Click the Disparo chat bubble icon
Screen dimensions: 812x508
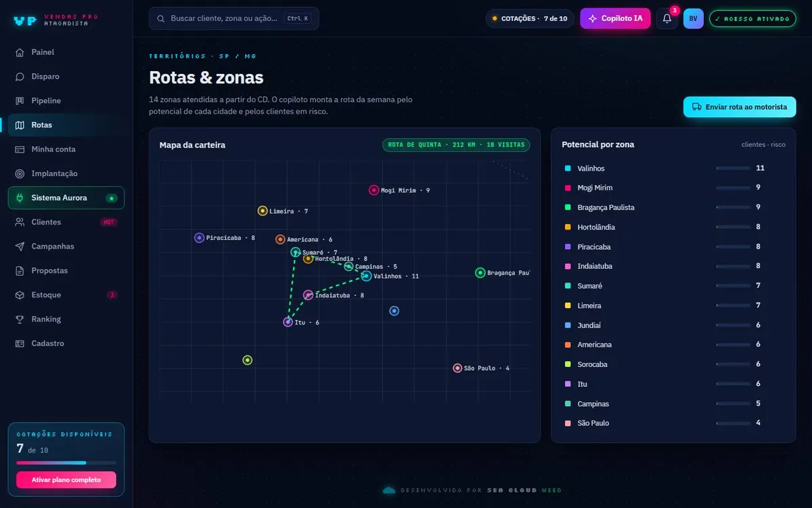coord(20,77)
